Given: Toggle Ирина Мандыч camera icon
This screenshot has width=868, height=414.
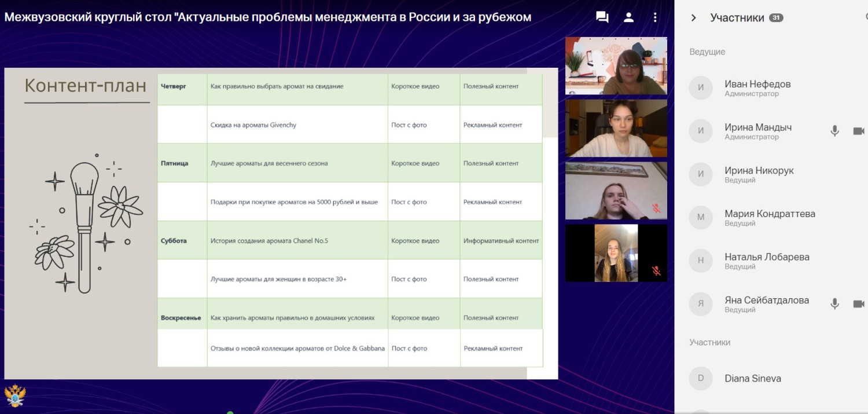Looking at the screenshot, I should coord(859,131).
